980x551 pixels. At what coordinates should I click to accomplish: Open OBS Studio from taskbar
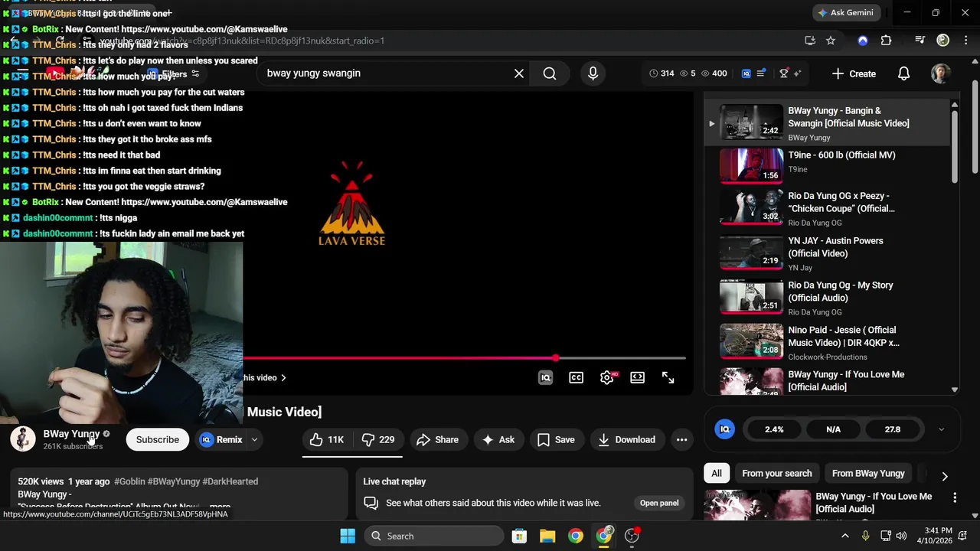coord(632,536)
